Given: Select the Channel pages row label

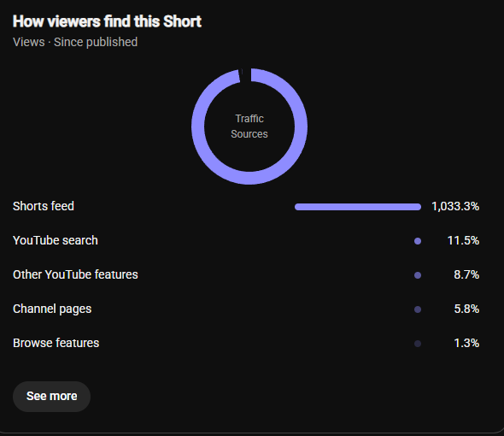Looking at the screenshot, I should (x=52, y=309).
